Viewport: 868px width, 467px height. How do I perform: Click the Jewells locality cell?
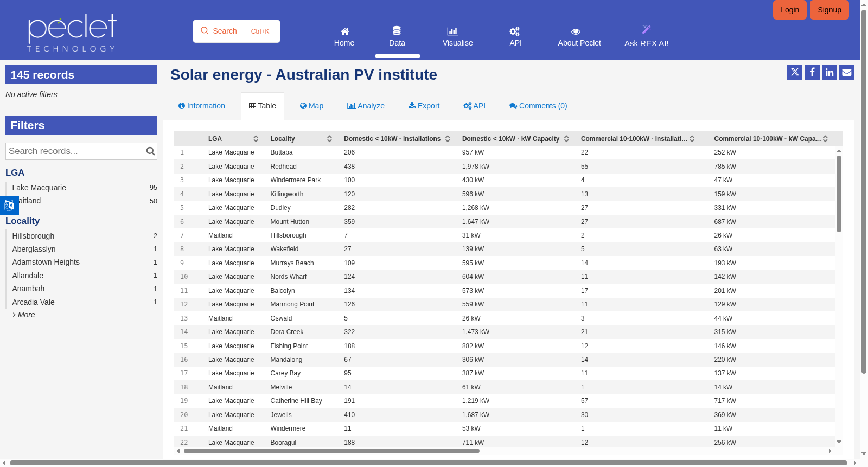(281, 415)
